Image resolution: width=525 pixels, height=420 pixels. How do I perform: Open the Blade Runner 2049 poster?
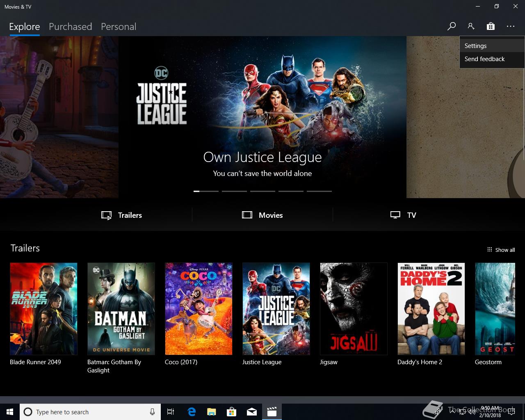(43, 309)
